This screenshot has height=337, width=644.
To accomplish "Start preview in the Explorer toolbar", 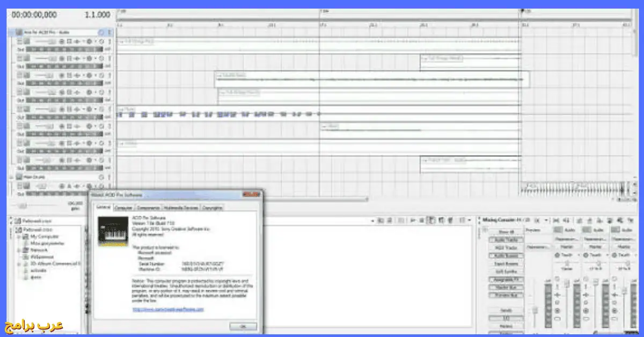I will [412, 220].
